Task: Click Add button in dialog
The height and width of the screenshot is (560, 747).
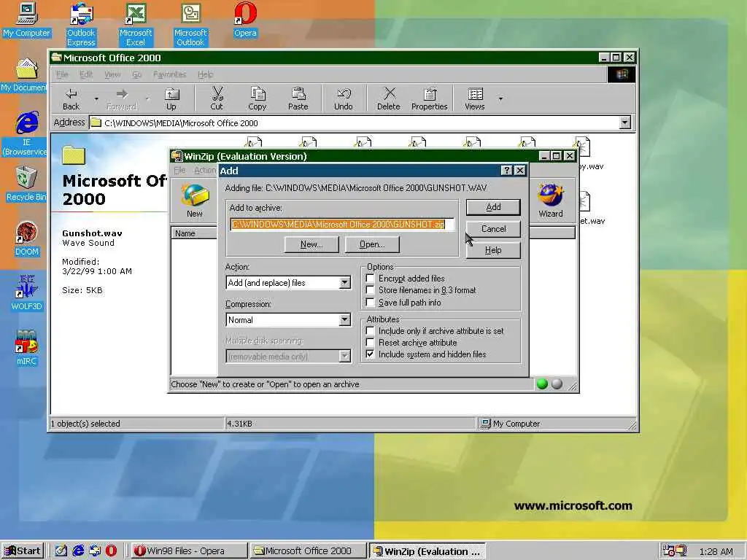Action: pyautogui.click(x=493, y=207)
